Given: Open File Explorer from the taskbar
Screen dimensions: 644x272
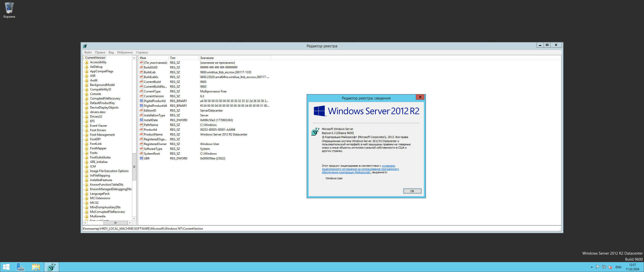Looking at the screenshot, I should pyautogui.click(x=36, y=267).
